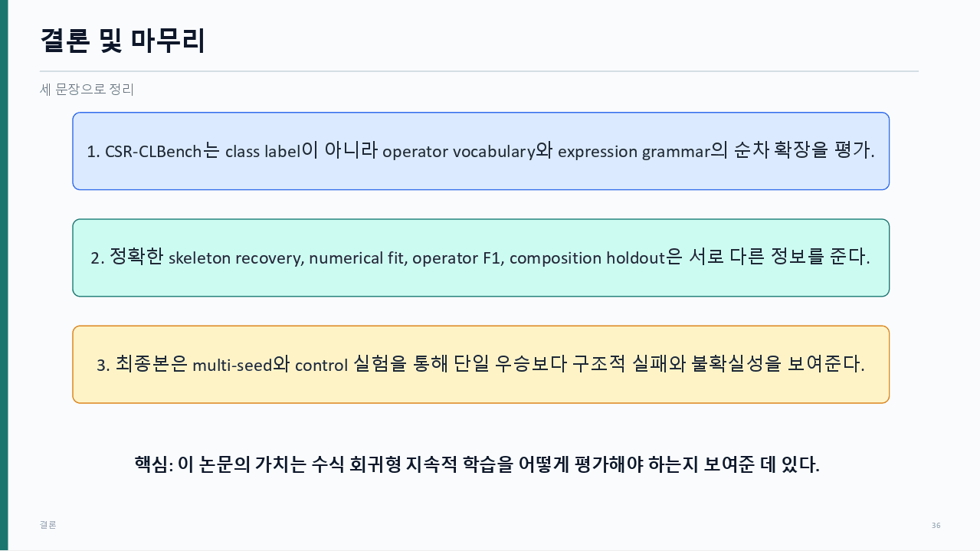
Task: Click the slide page number 36
Action: 936,525
